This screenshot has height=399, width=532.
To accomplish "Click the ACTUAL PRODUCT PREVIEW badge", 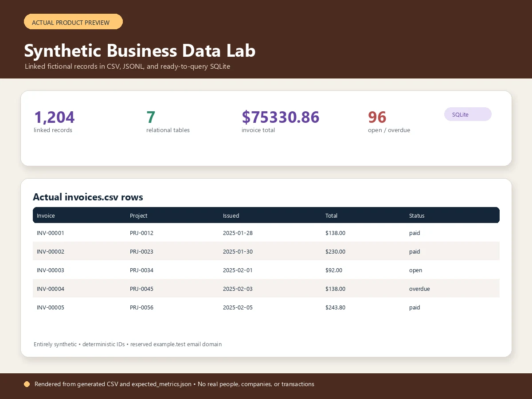I will (x=73, y=22).
